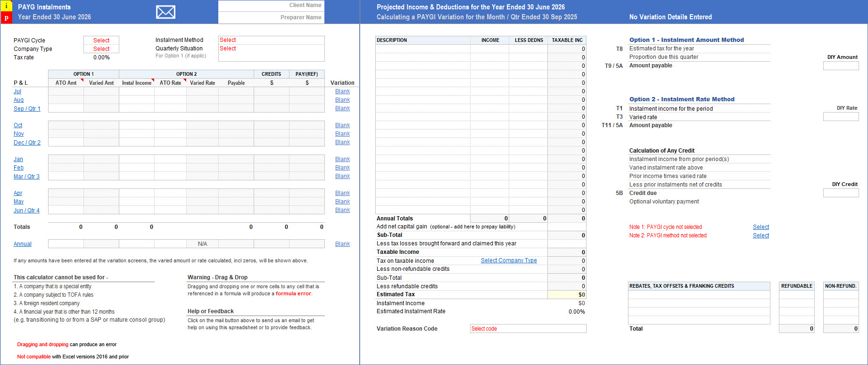
Task: Open the Jun / Qtr 4 link
Action: (x=26, y=211)
